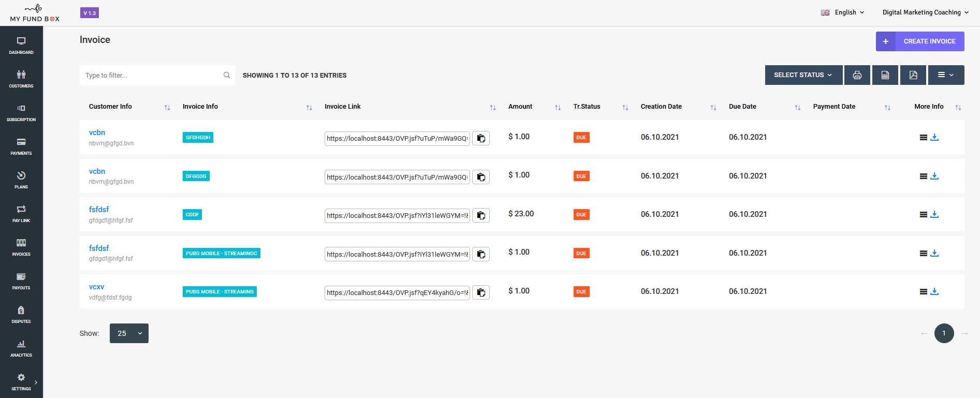Open the Select Status dropdown
The height and width of the screenshot is (398, 980).
pos(803,75)
